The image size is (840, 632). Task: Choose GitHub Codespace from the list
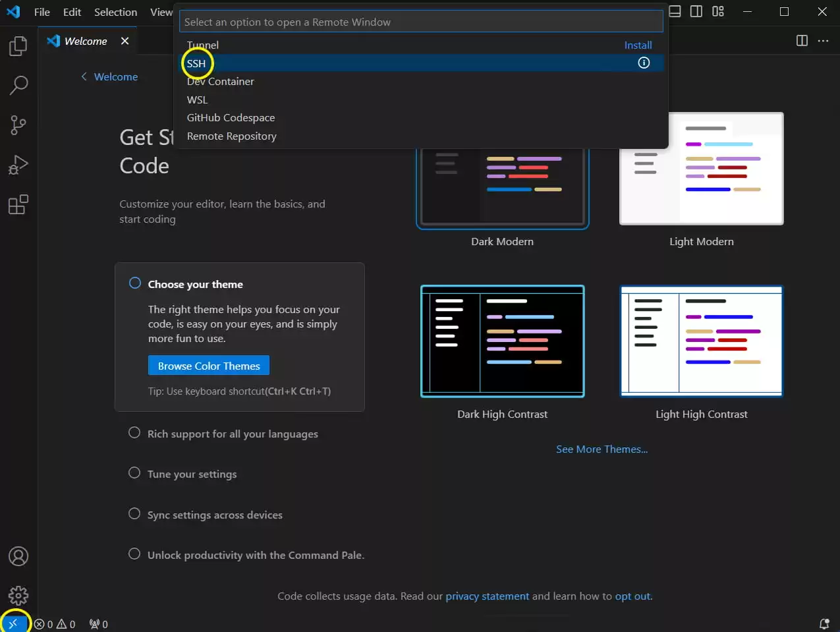tap(231, 118)
